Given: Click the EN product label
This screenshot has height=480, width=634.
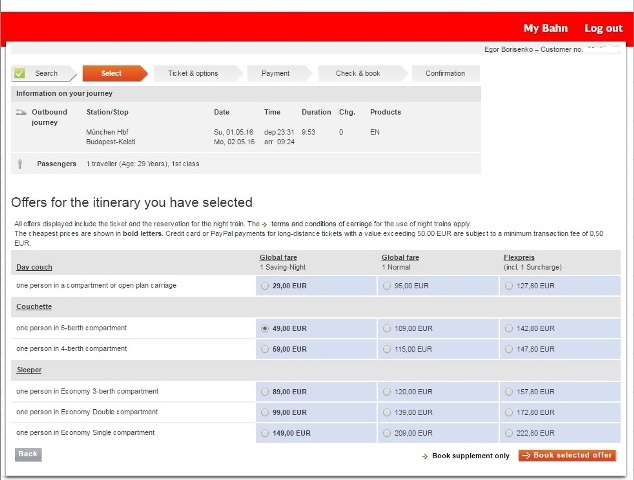Looking at the screenshot, I should click(x=375, y=132).
